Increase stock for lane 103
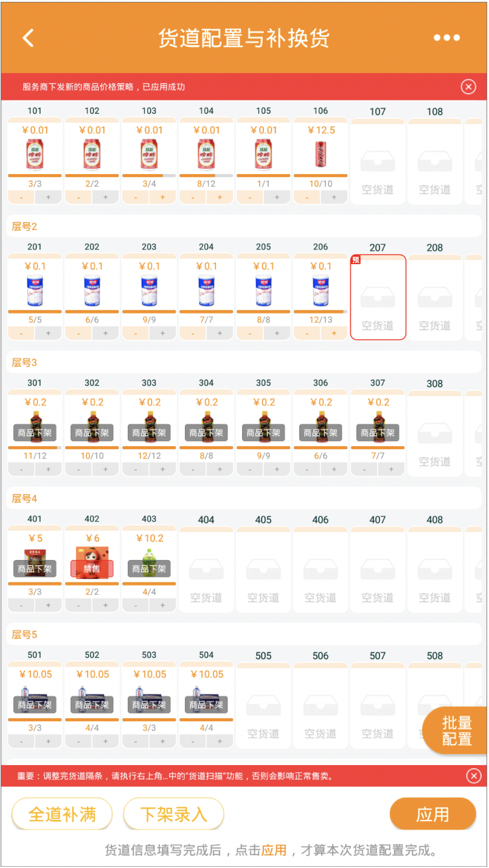Viewport: 489px width, 868px height. click(x=162, y=197)
